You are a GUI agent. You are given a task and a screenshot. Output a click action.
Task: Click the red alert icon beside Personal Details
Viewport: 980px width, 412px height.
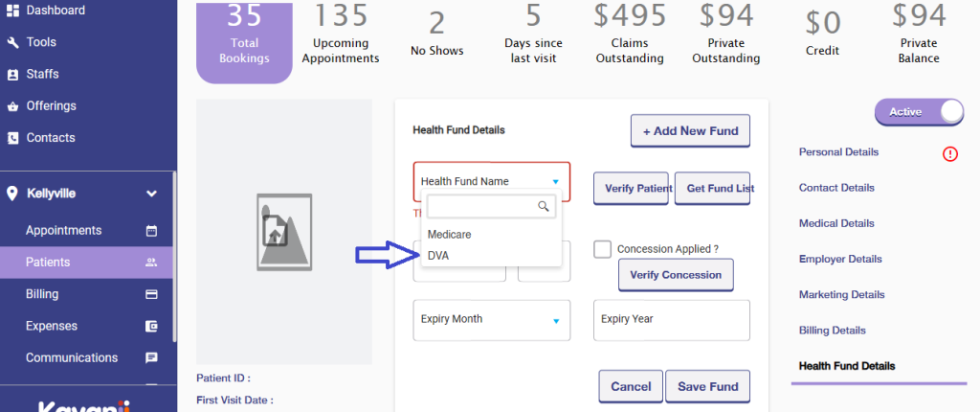click(x=950, y=153)
